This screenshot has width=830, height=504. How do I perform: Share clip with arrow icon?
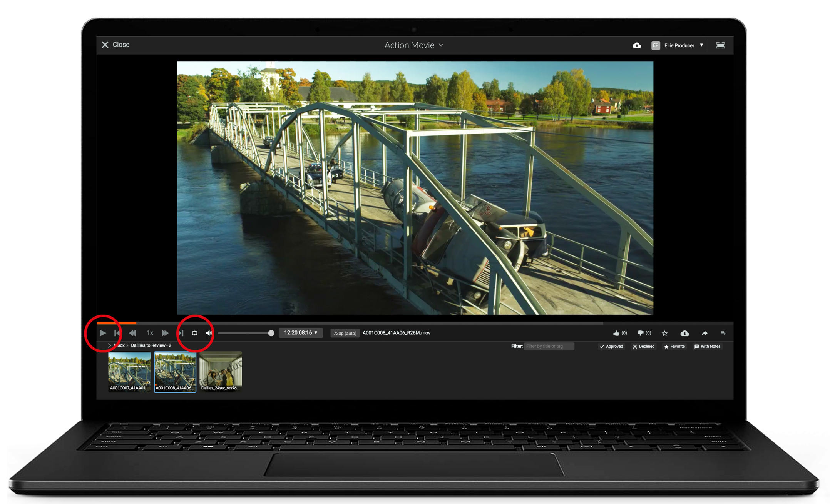point(704,334)
